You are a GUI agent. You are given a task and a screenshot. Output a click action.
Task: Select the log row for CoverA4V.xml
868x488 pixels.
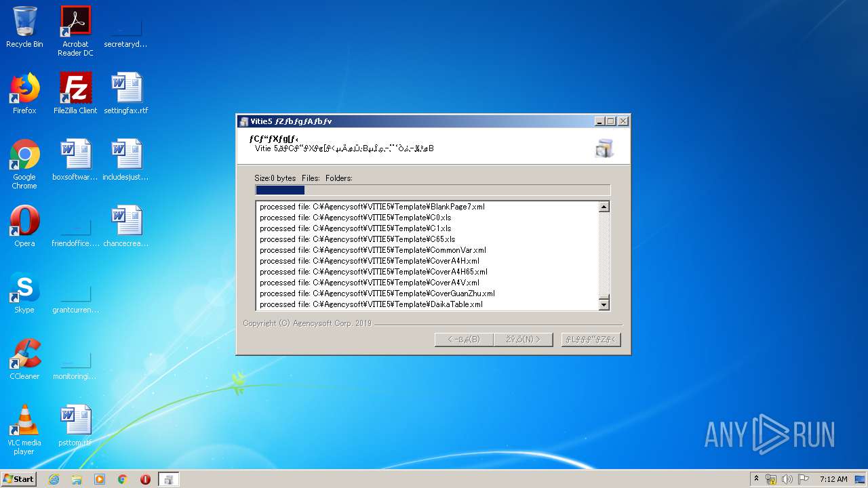pyautogui.click(x=427, y=283)
